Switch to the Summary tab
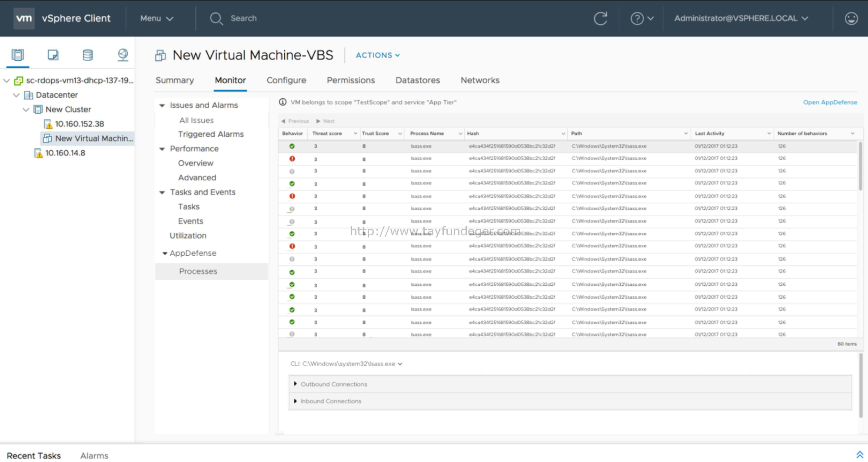Screen dimensions: 868x462 (175, 80)
